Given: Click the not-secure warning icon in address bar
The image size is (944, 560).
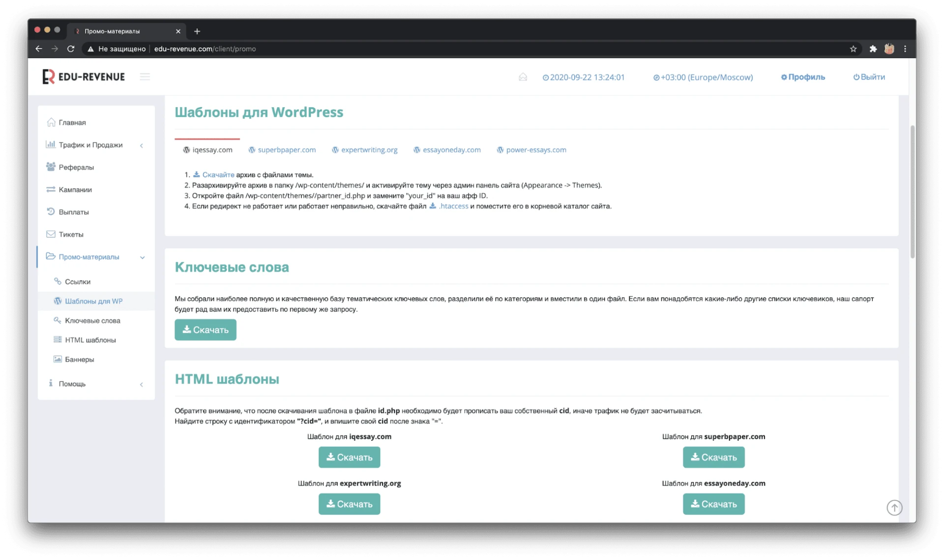Looking at the screenshot, I should (90, 49).
